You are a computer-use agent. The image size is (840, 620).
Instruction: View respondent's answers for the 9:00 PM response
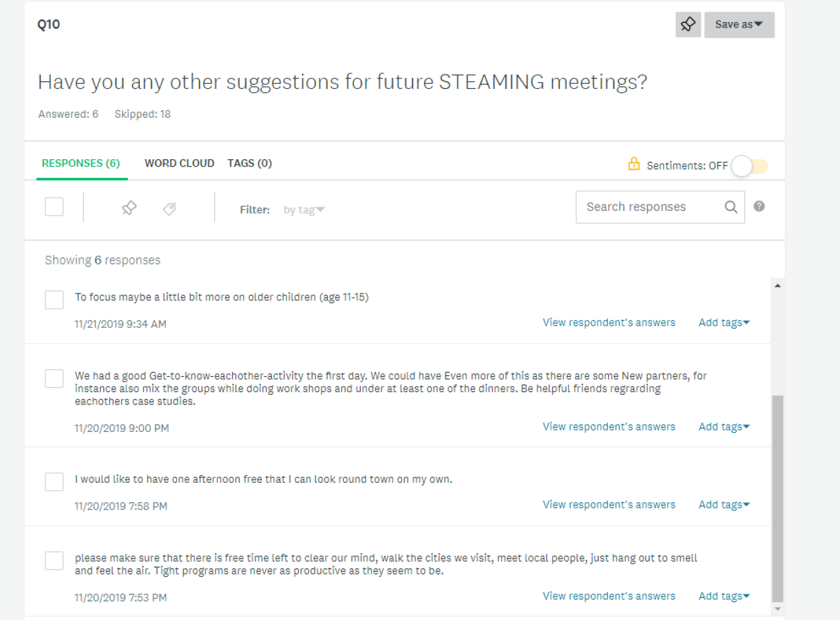(609, 426)
